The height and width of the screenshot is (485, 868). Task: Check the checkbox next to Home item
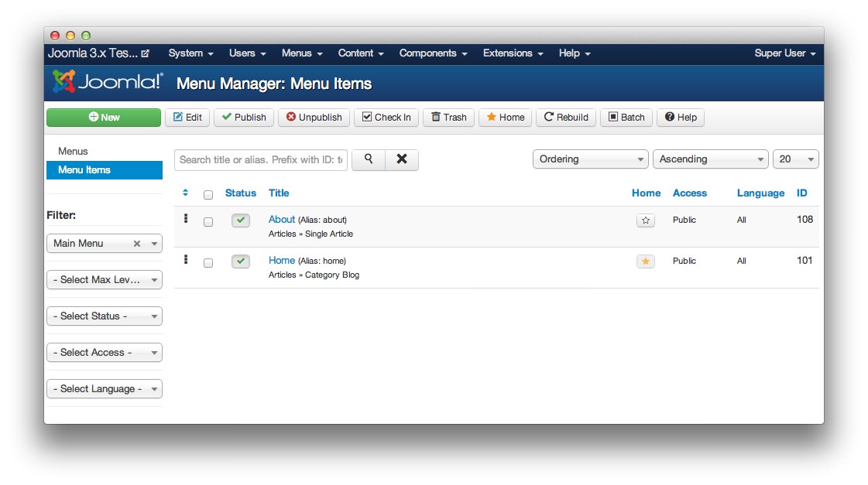pyautogui.click(x=208, y=262)
